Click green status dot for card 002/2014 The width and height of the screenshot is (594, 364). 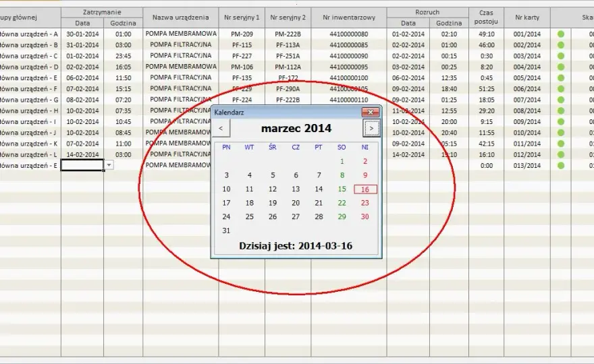click(561, 45)
